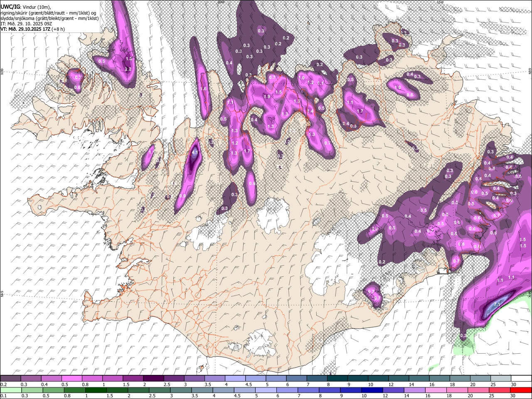This screenshot has width=532, height=399.
Task: Click the '2.2' precipitation value in the Westfjords band
Action: (128, 69)
